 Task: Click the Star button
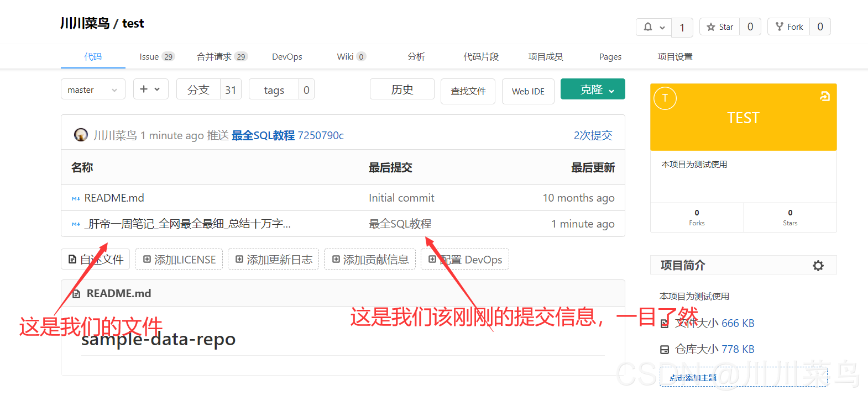click(x=720, y=27)
